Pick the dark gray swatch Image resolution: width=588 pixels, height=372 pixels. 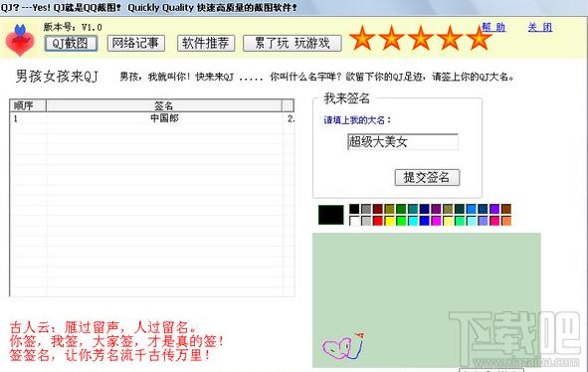point(366,209)
